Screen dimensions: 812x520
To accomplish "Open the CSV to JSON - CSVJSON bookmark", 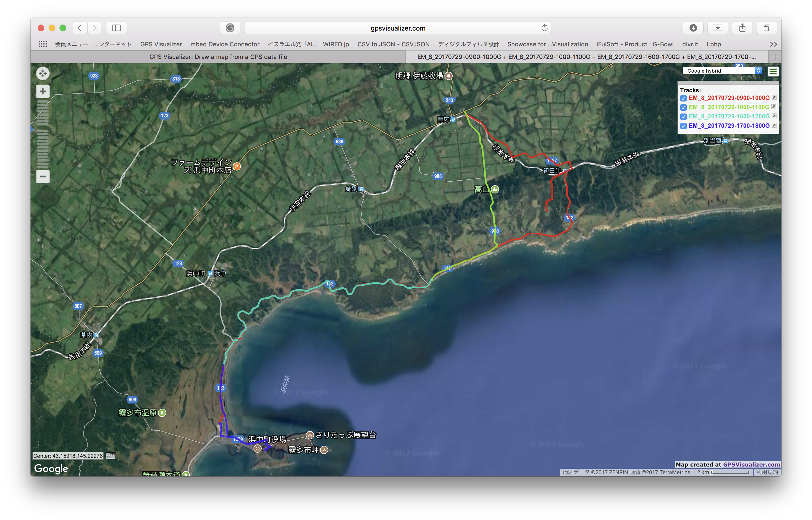I will 393,44.
